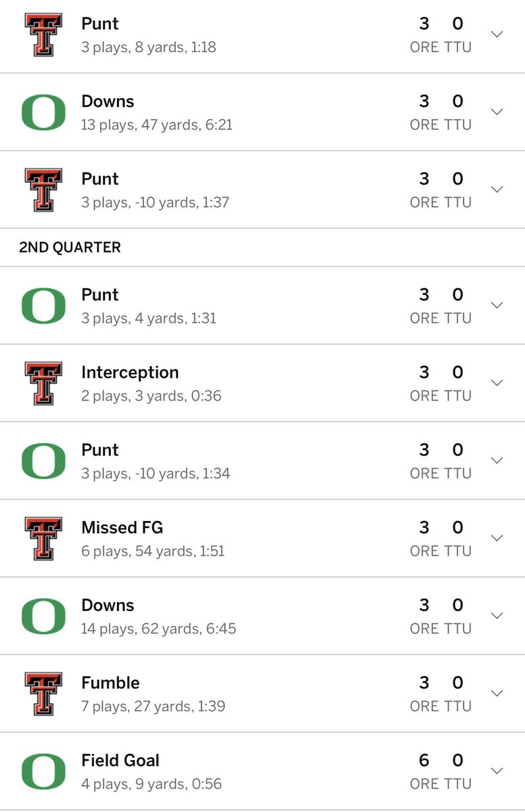Open the "Missed FG" drive title

[122, 527]
